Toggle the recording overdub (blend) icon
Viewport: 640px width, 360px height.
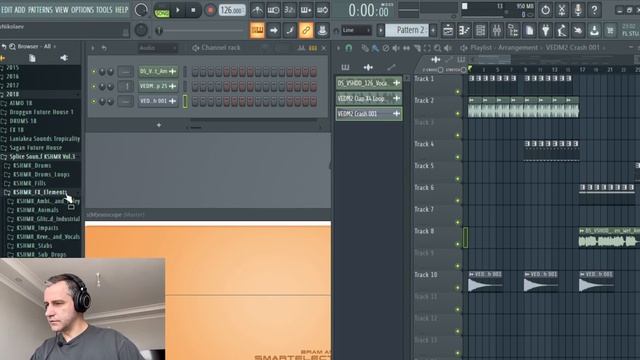click(x=306, y=10)
